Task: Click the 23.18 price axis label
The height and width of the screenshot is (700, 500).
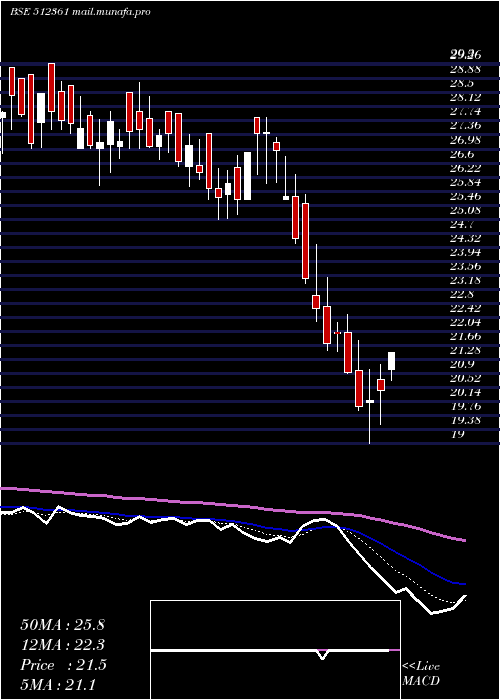Action: [x=465, y=280]
